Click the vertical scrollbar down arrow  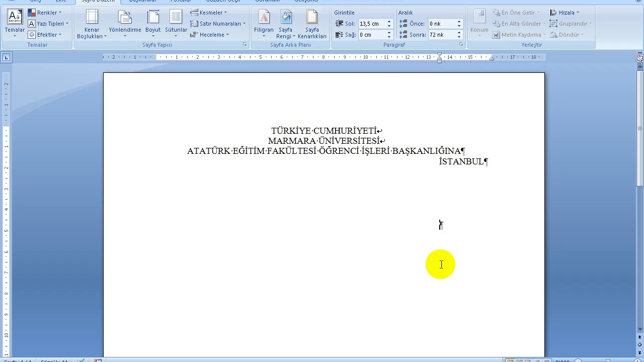point(640,329)
